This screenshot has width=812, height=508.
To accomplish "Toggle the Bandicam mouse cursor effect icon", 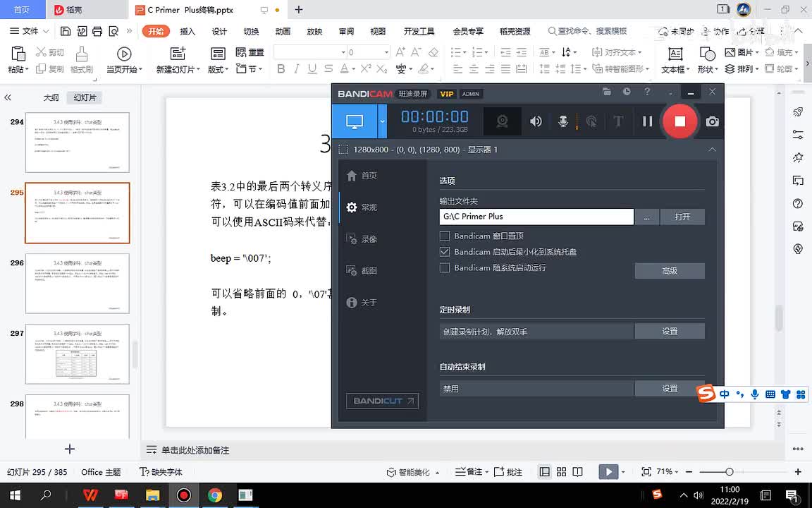I will point(591,121).
